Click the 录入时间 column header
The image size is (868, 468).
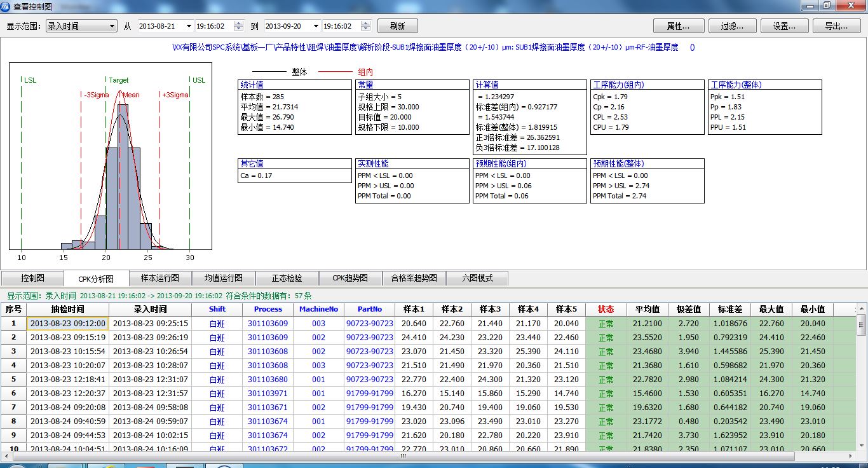[x=151, y=309]
